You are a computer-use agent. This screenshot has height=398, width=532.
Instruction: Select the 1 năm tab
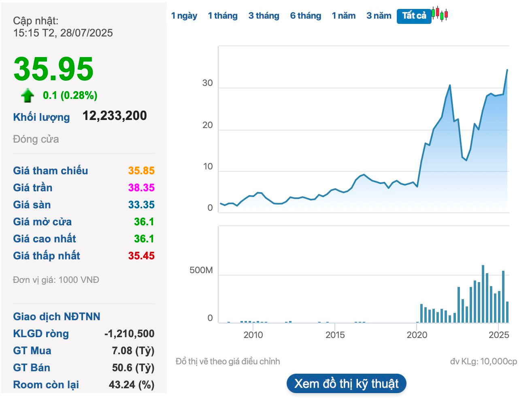tap(343, 16)
